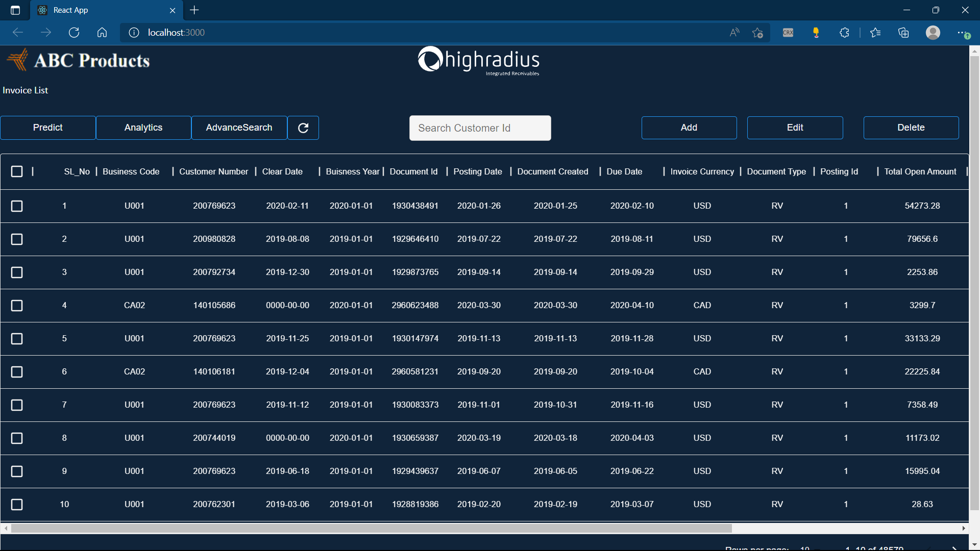Open the browser profile avatar

(933, 33)
